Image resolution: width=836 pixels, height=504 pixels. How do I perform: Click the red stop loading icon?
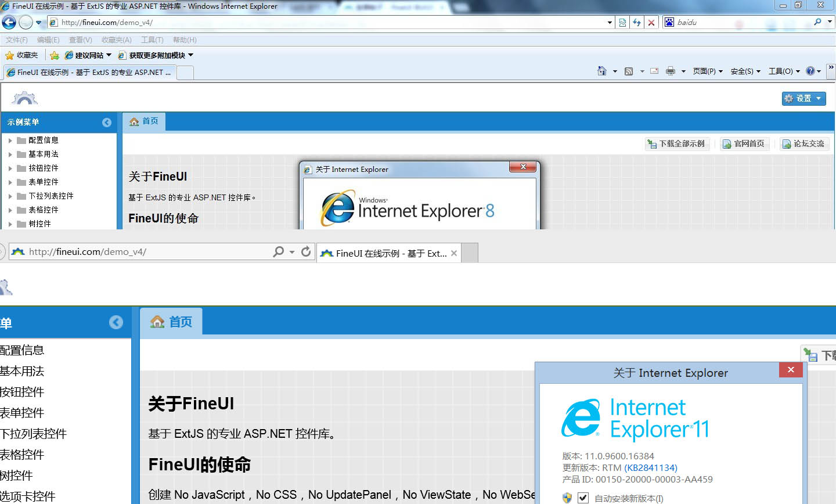point(651,22)
